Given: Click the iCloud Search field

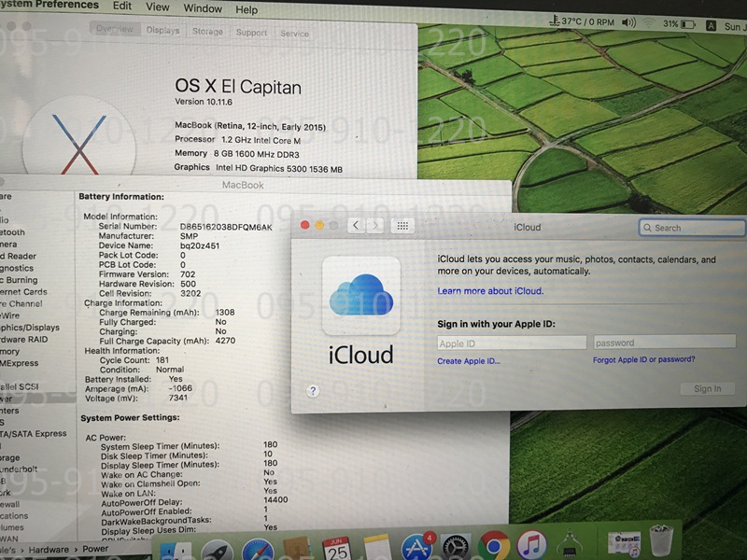Looking at the screenshot, I should (x=692, y=228).
